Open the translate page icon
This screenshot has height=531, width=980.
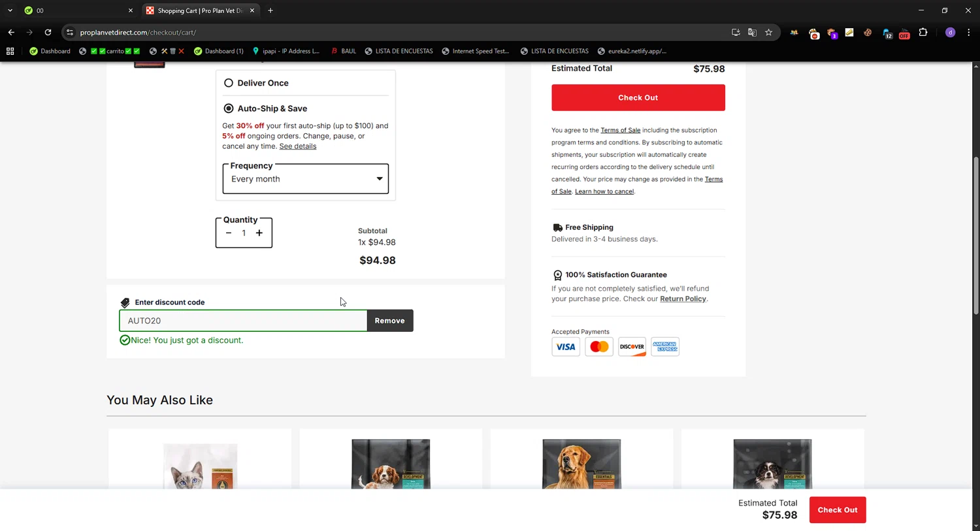752,32
